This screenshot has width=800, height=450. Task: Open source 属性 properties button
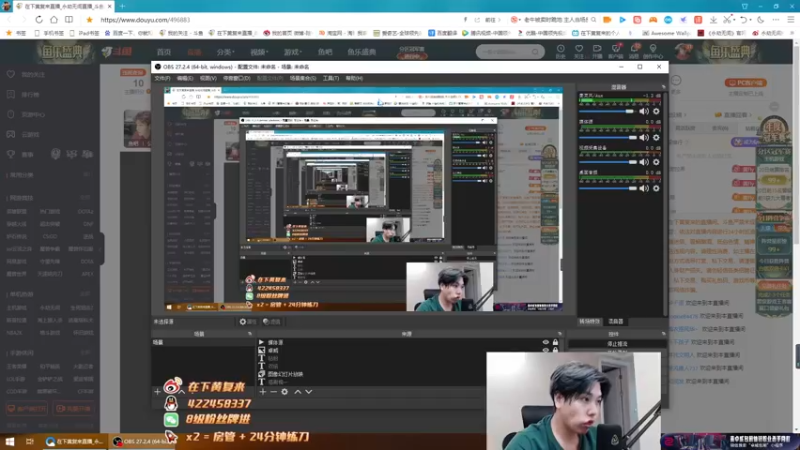click(248, 321)
